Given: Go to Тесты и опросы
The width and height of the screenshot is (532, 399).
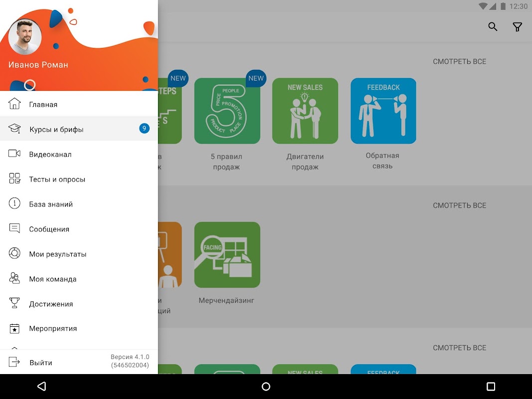Looking at the screenshot, I should tap(79, 179).
